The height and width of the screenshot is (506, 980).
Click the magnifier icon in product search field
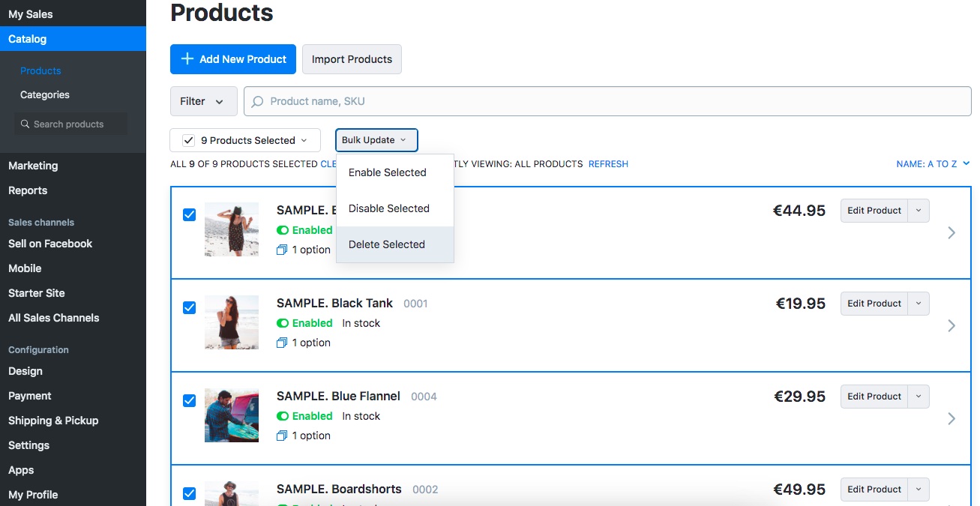point(258,101)
